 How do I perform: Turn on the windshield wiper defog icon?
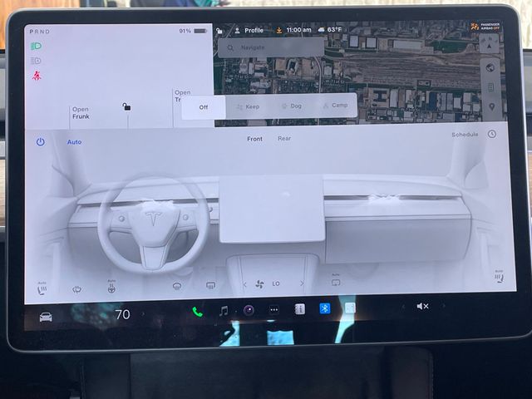pyautogui.click(x=77, y=289)
